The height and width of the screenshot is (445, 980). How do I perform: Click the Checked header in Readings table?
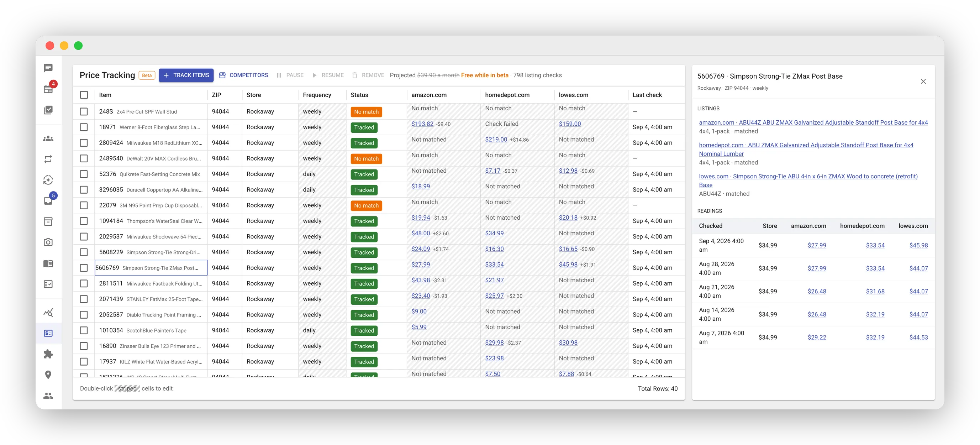point(711,226)
